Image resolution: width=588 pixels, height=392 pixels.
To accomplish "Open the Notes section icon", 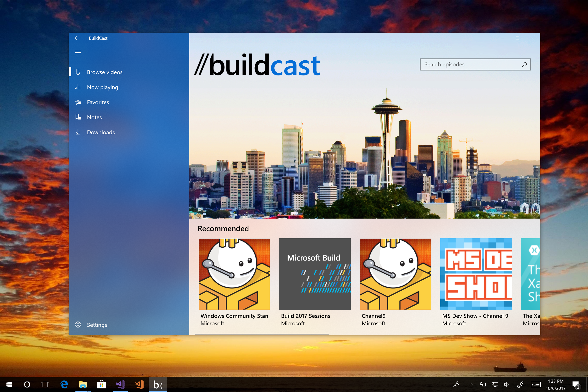I will [x=78, y=117].
